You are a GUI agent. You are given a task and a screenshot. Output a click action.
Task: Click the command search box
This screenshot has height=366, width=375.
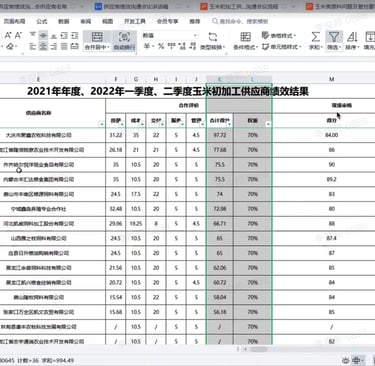point(240,21)
